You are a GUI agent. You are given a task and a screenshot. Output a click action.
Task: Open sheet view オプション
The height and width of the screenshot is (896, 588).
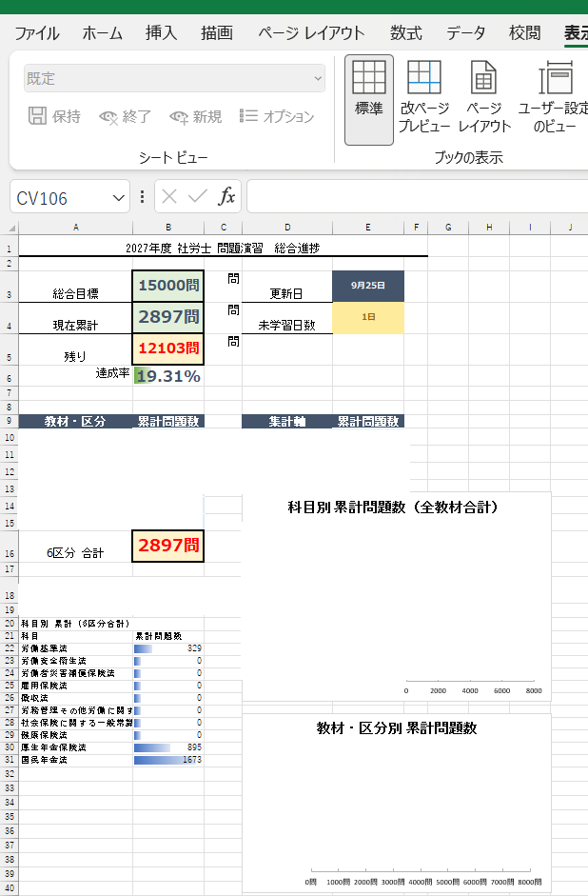point(277,116)
